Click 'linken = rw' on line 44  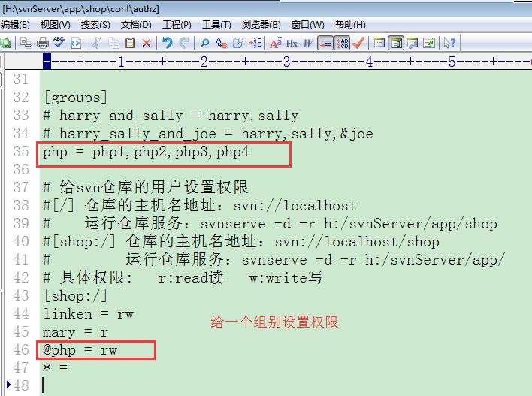pos(89,314)
